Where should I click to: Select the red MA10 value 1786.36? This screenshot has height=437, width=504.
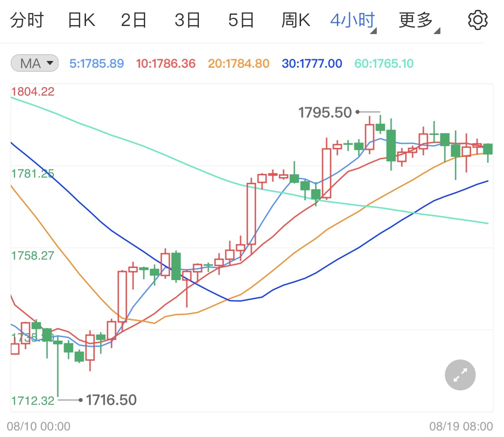click(x=165, y=64)
